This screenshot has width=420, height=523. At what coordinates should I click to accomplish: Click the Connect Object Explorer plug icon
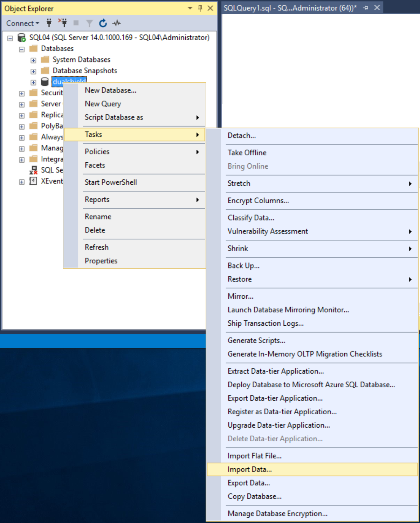pyautogui.click(x=49, y=23)
